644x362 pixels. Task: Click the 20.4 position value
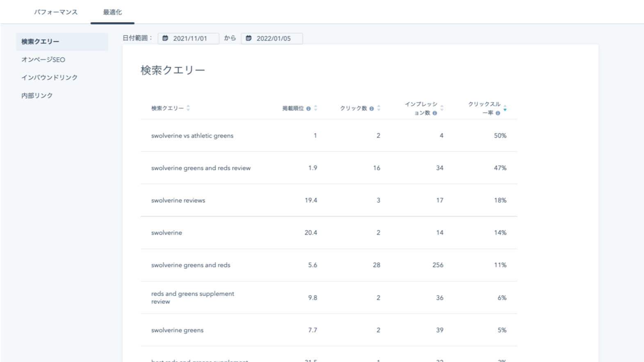[x=311, y=233]
